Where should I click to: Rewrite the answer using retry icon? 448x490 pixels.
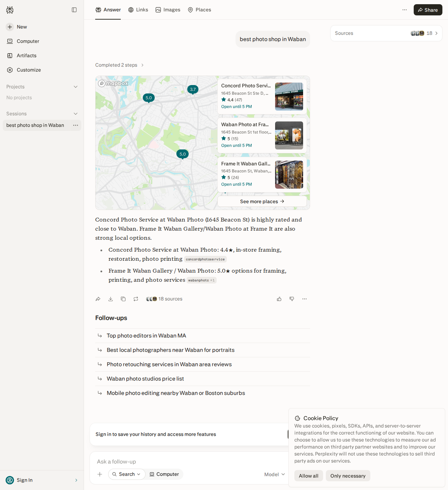(136, 299)
